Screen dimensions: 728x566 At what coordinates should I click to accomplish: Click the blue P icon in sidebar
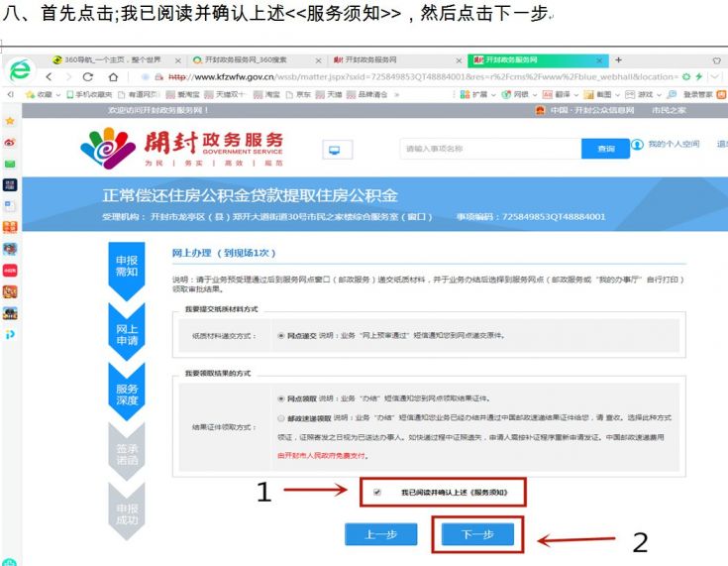click(x=10, y=334)
